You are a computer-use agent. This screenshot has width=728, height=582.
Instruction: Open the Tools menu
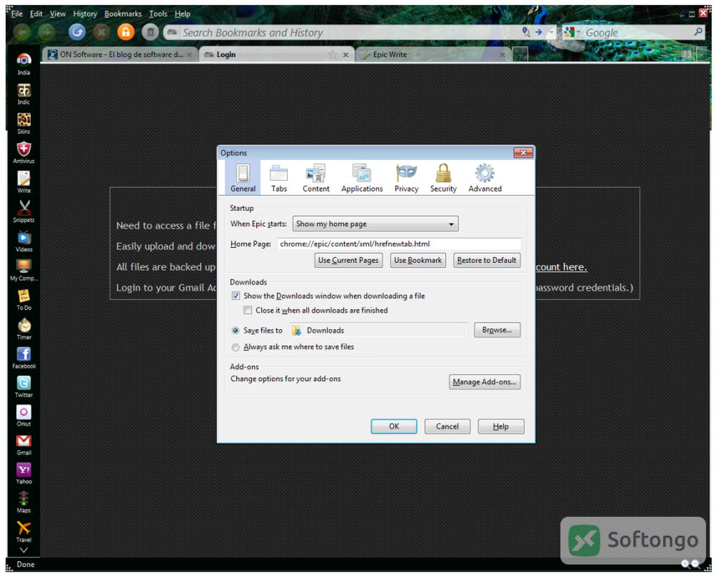tap(158, 14)
